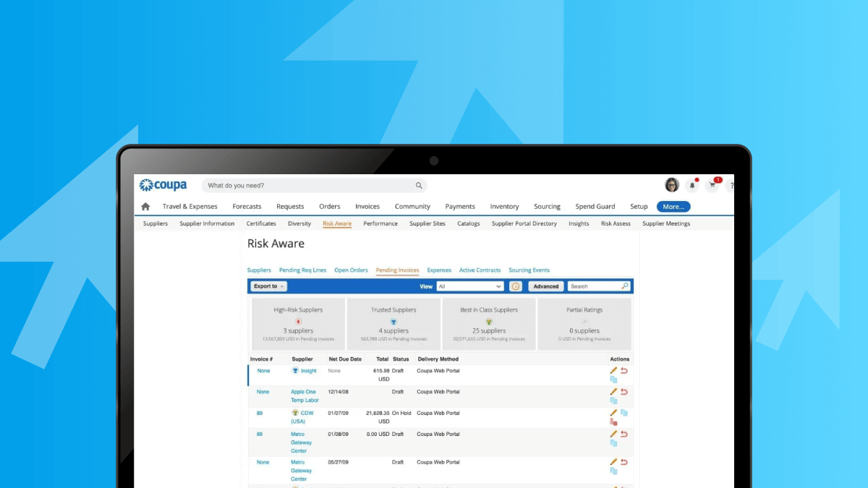Open the Partial Ratings tile

tap(584, 324)
